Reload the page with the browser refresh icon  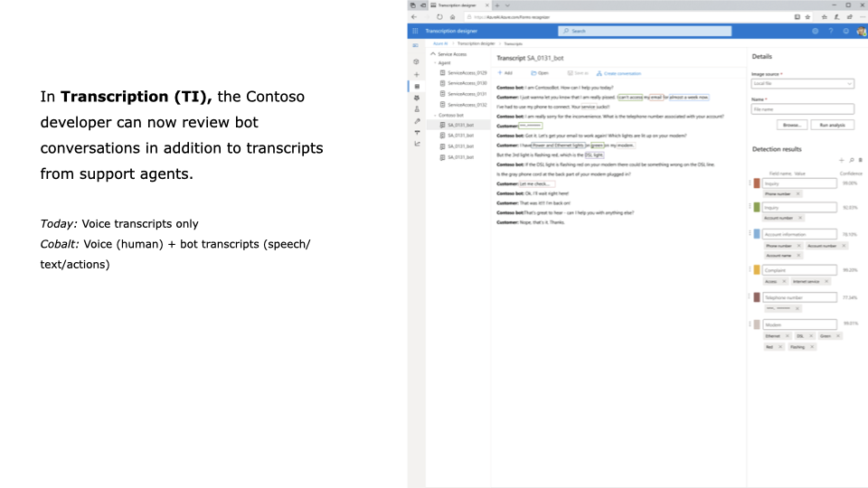tap(439, 17)
